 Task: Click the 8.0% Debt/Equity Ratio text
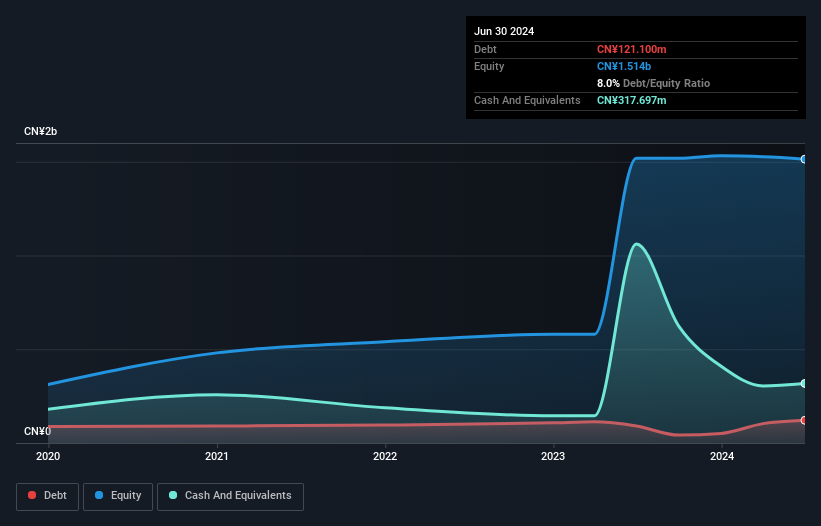(653, 83)
